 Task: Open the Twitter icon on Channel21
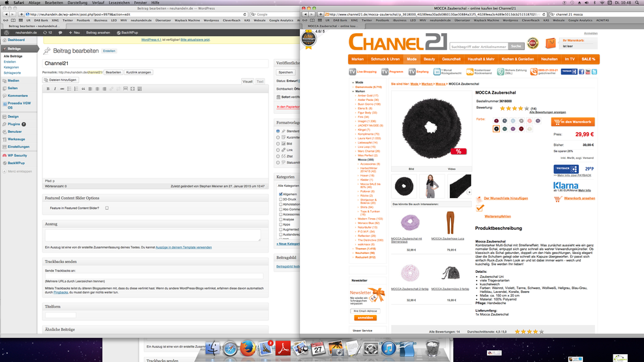pos(594,72)
